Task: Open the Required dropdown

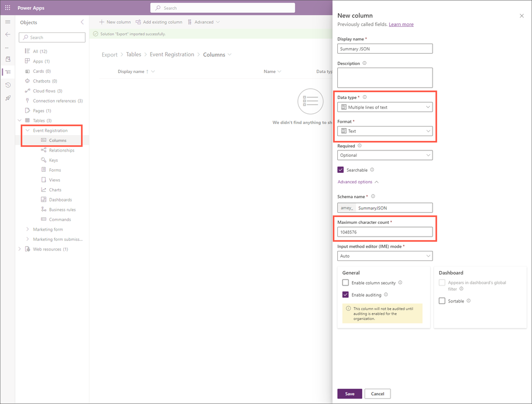Action: 385,155
